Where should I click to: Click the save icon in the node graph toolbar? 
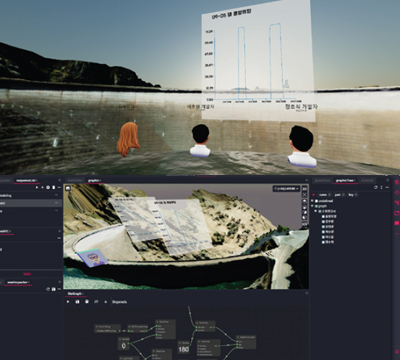click(77, 302)
